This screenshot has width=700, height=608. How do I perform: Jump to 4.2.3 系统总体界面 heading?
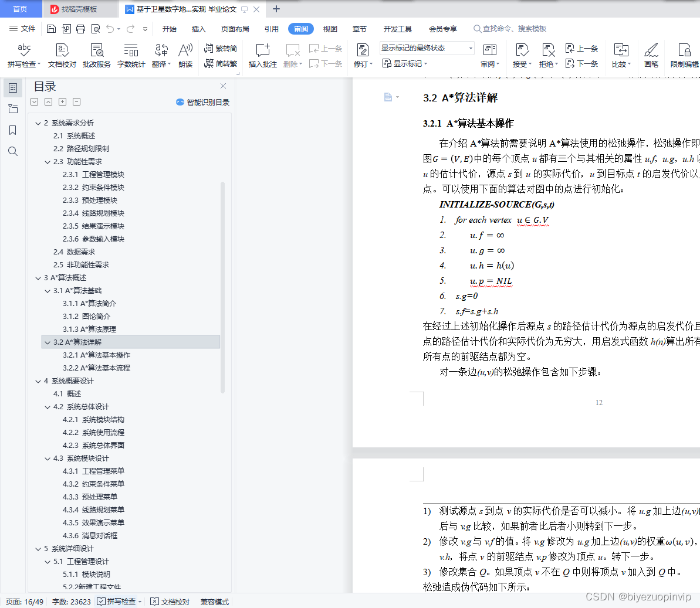pos(93,445)
